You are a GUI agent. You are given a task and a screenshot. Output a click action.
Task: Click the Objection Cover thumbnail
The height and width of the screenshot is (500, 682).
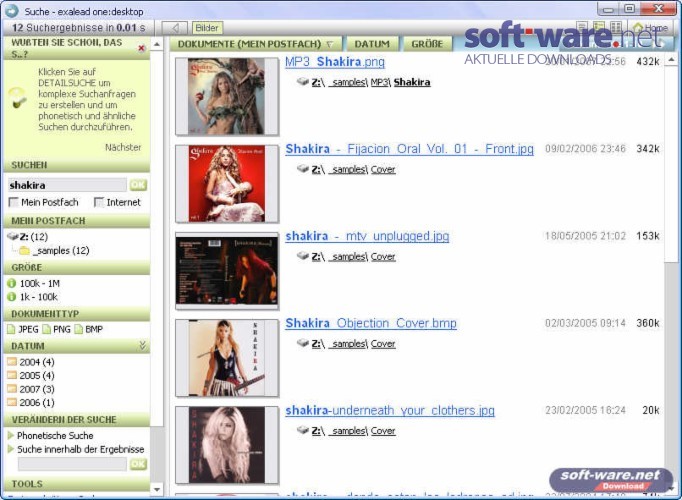coord(227,358)
